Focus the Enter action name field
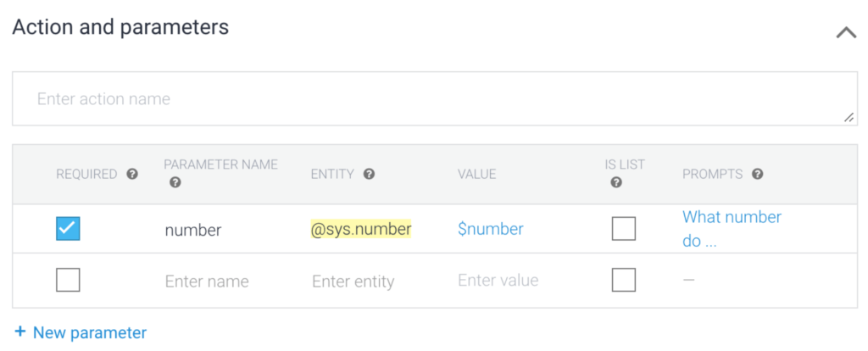The width and height of the screenshot is (868, 351). click(x=432, y=99)
